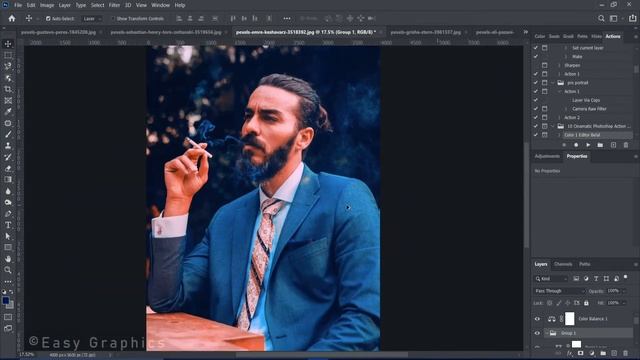Click Play selection in Actions panel

click(588, 145)
